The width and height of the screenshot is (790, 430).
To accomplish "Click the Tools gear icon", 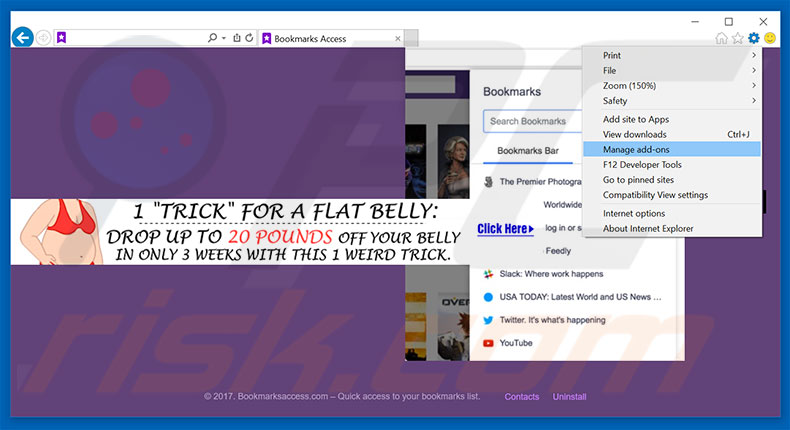I will click(x=754, y=38).
